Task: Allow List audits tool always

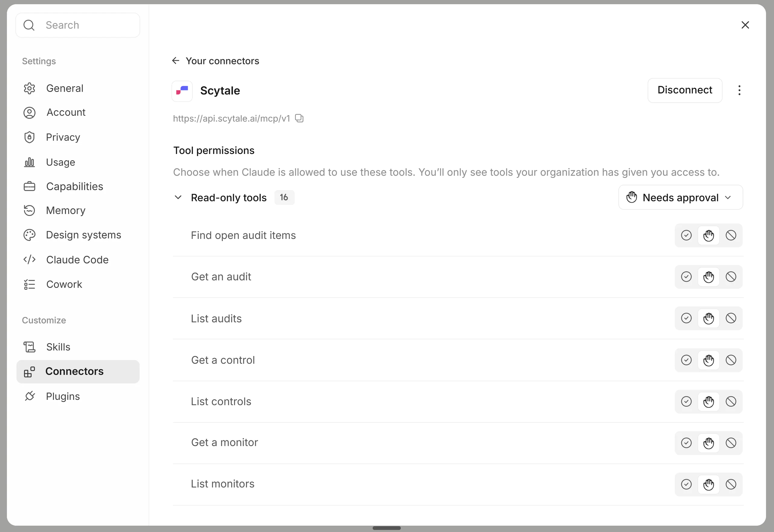Action: pyautogui.click(x=686, y=318)
